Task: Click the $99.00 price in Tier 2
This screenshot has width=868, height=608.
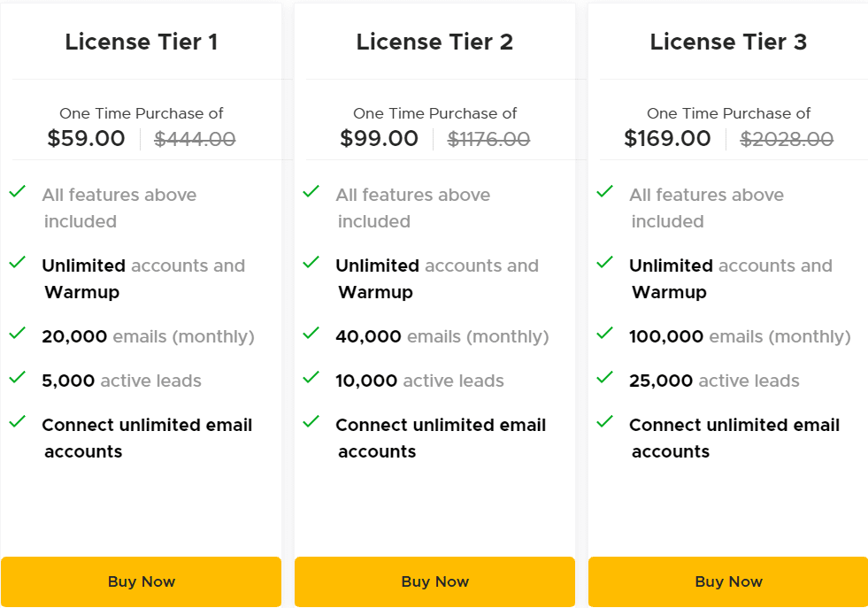Action: [380, 138]
